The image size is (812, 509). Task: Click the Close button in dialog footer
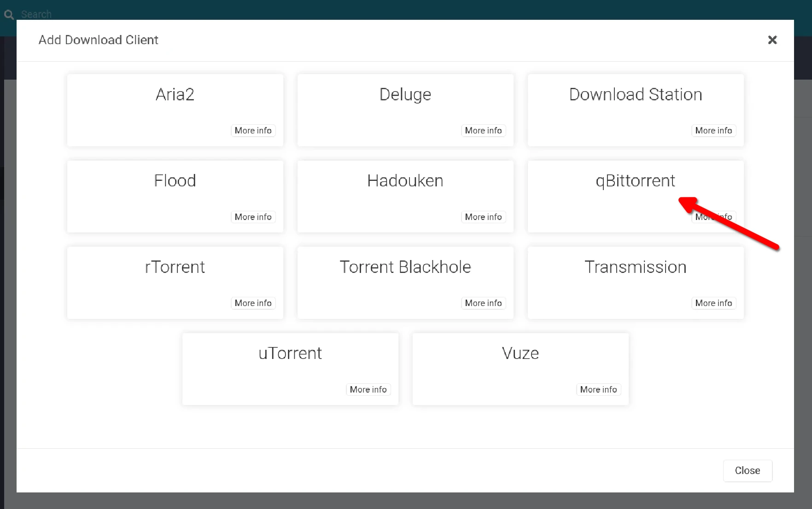pyautogui.click(x=747, y=471)
